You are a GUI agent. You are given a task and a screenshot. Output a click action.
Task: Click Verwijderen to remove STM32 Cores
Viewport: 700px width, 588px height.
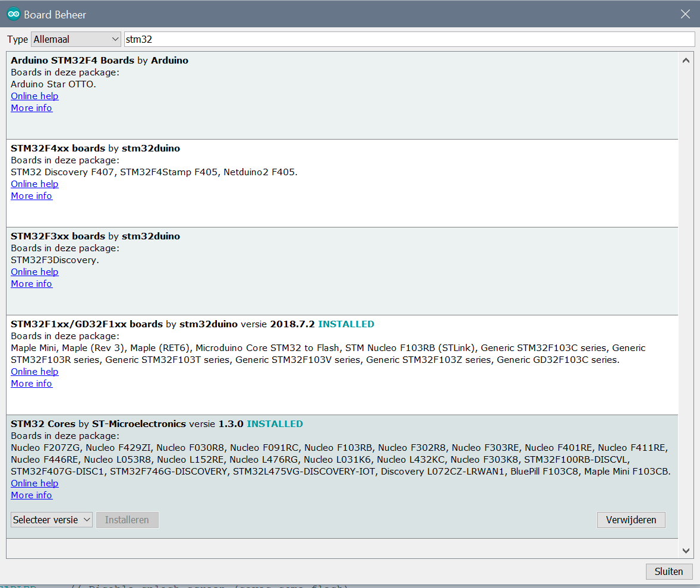(x=631, y=520)
